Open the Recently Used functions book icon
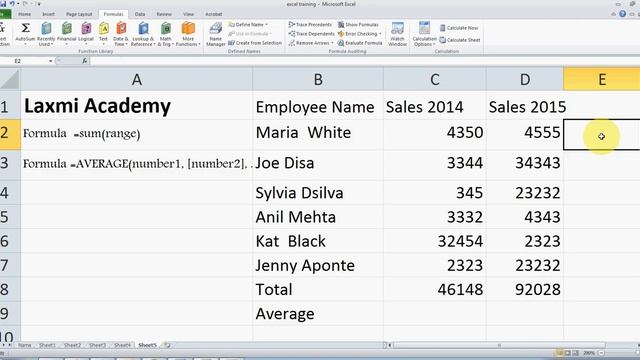The image size is (640, 360). click(x=46, y=29)
